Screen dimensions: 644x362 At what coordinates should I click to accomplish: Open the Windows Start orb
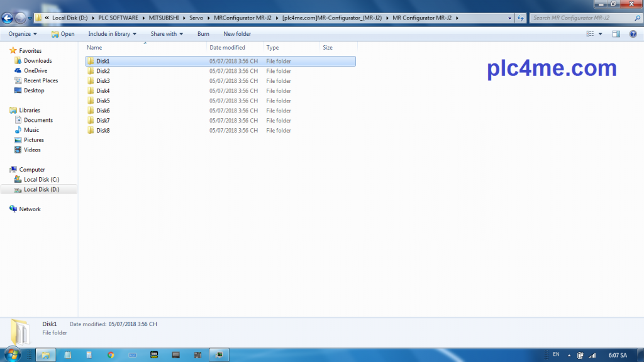(11, 354)
